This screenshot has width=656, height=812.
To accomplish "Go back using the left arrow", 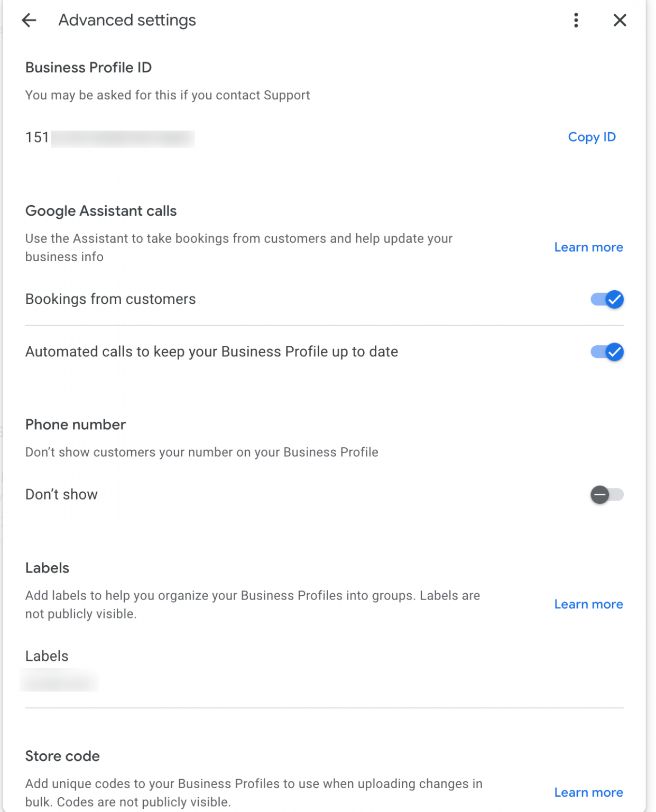I will pos(29,21).
